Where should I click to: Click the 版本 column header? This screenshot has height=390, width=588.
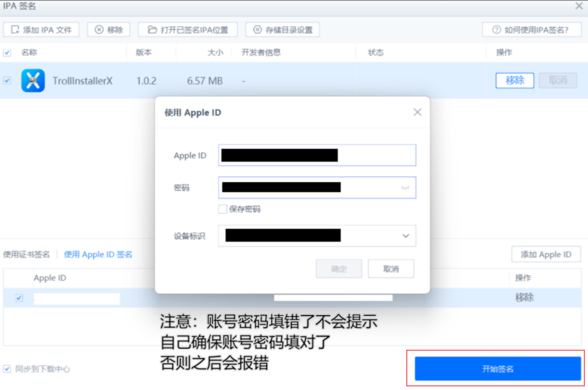pyautogui.click(x=144, y=52)
